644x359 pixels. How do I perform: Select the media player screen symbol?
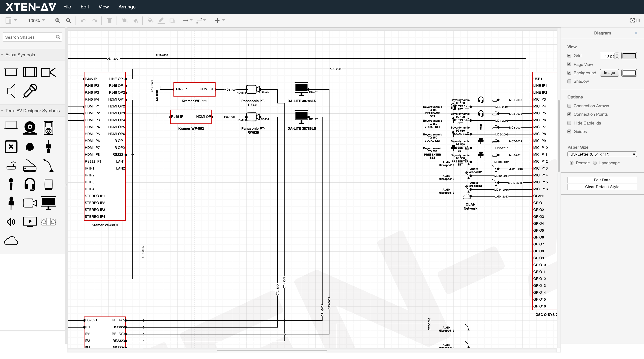click(x=30, y=222)
